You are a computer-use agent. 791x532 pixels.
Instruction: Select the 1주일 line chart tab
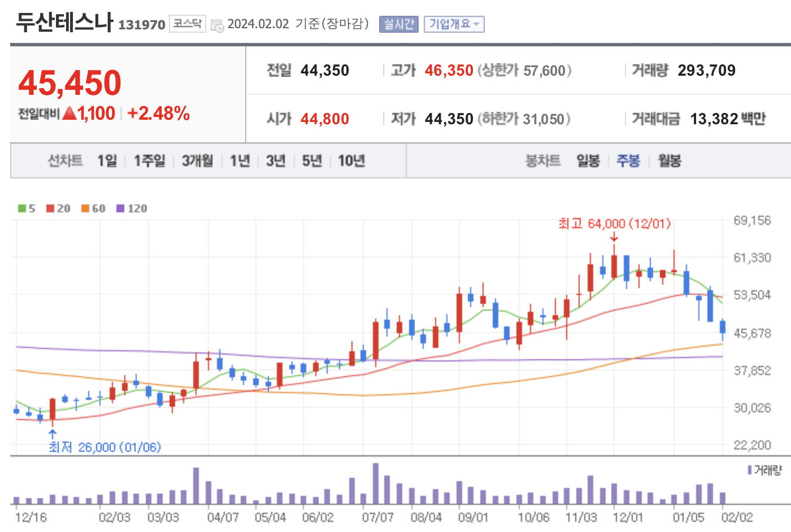tap(150, 161)
